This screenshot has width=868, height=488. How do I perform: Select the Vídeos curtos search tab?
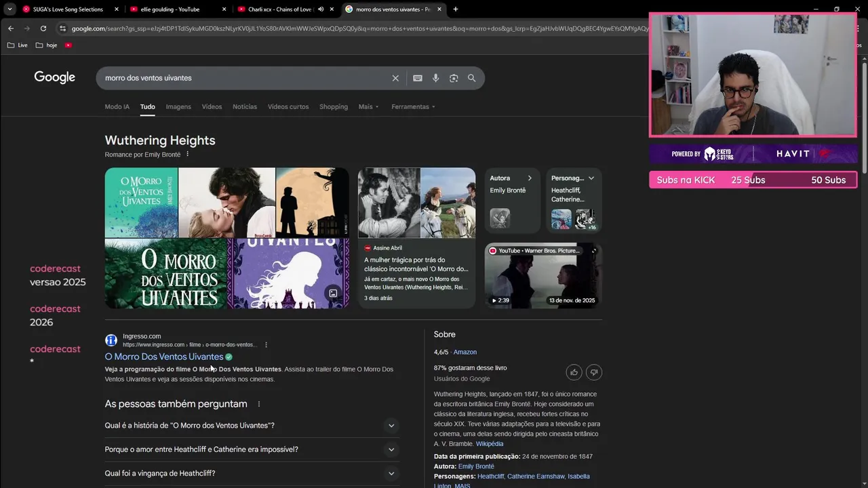pos(288,106)
